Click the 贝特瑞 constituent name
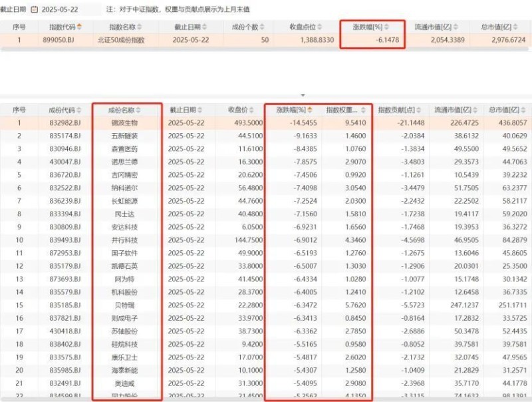The image size is (532, 402). (125, 303)
